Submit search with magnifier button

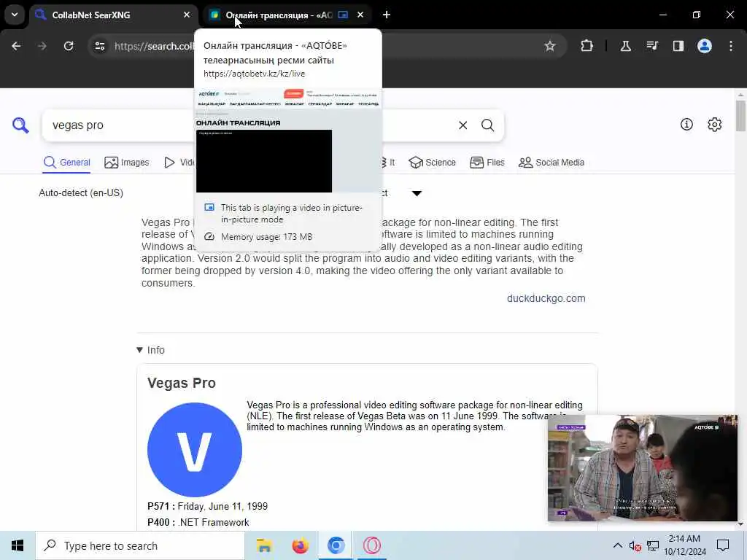coord(487,125)
